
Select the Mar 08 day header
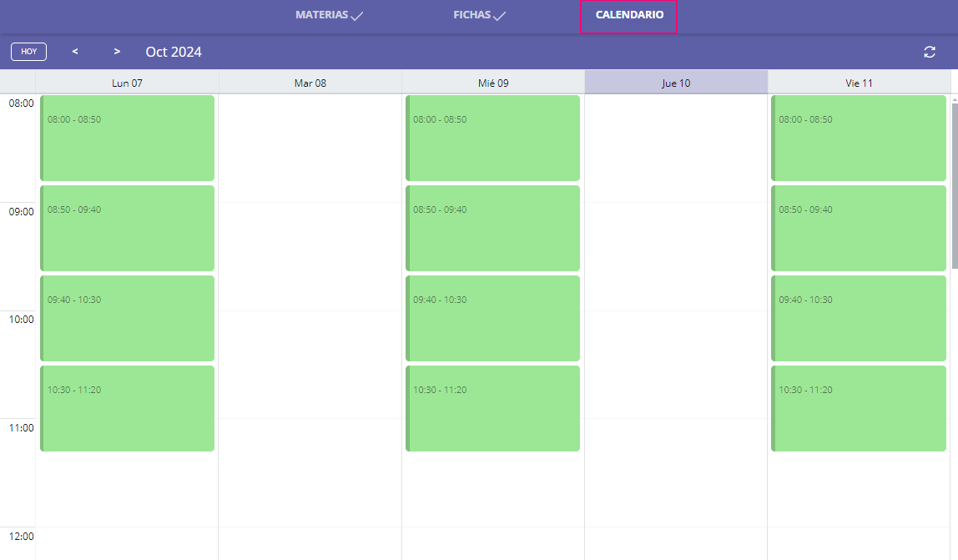(x=310, y=83)
